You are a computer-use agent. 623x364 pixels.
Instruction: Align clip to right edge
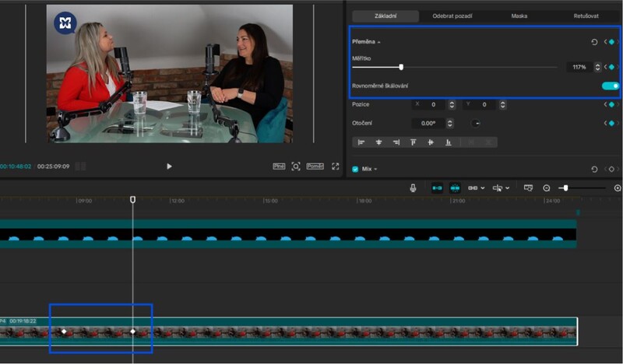coord(396,142)
